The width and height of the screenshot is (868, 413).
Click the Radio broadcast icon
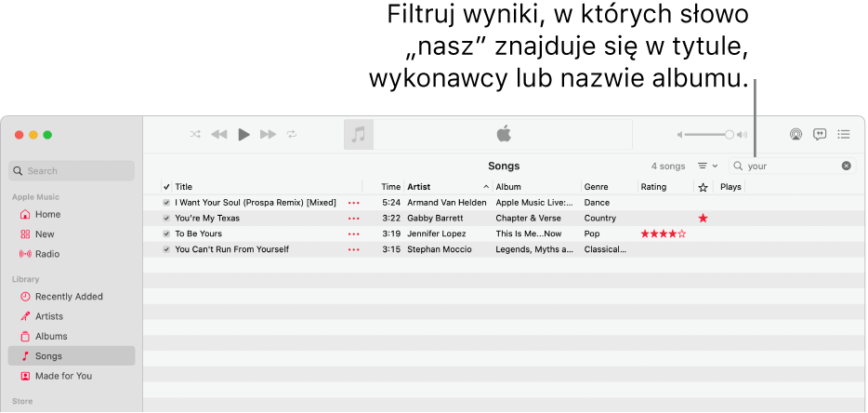25,255
